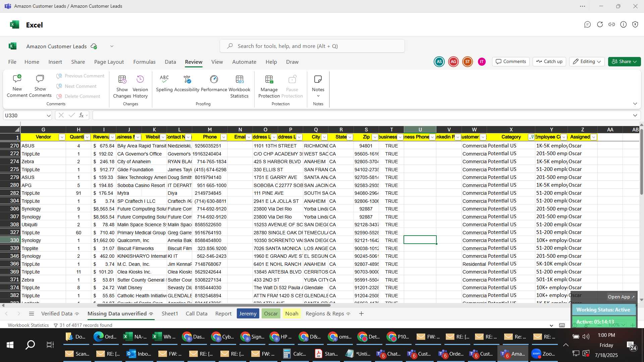Click Open App button
644x362 pixels.
pos(621,297)
